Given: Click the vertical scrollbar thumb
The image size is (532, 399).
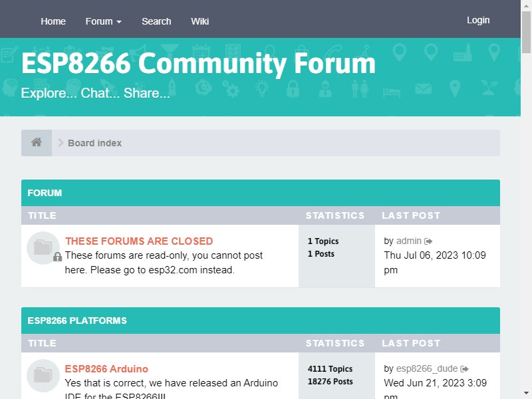Looking at the screenshot, I should (x=526, y=32).
